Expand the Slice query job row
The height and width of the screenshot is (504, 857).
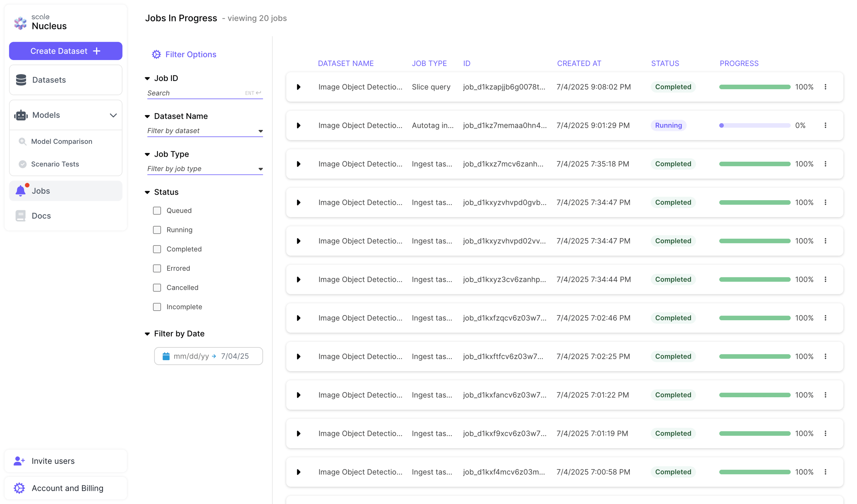[x=299, y=87]
